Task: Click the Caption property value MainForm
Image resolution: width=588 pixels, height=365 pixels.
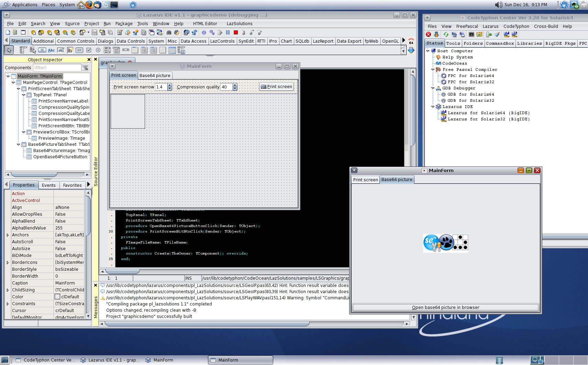Action: tap(69, 283)
